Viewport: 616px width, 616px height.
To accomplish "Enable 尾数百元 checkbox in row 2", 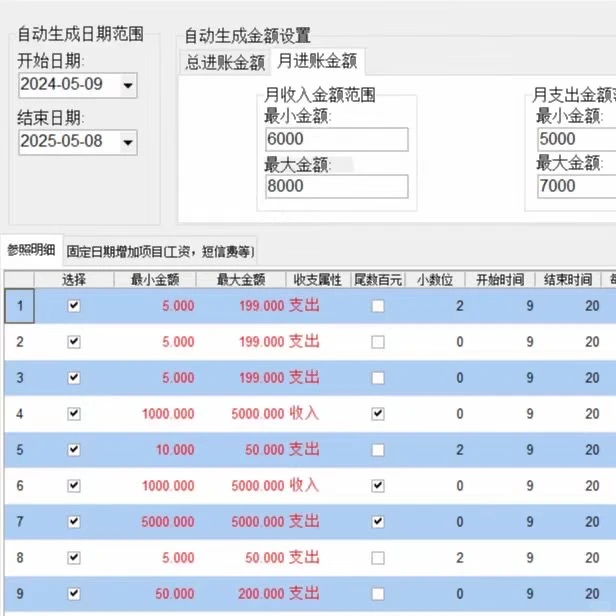I will 378,342.
